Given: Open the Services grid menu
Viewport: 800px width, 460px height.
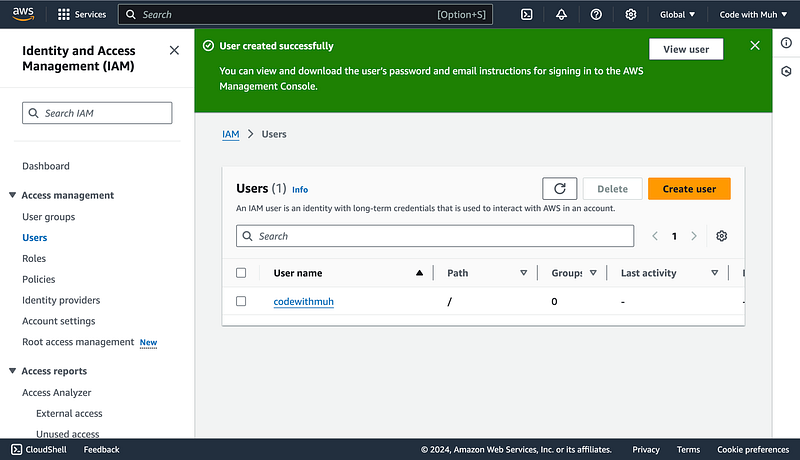Looking at the screenshot, I should 82,14.
